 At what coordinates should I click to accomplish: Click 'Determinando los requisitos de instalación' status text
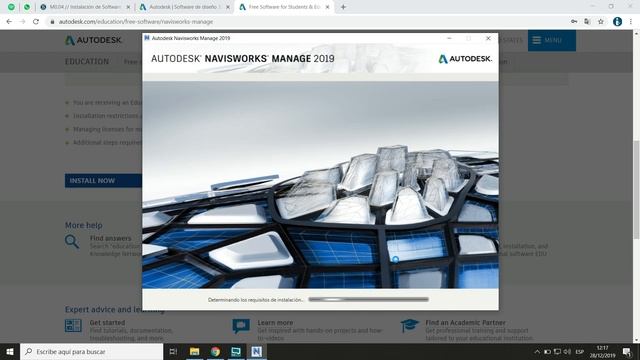(256, 300)
